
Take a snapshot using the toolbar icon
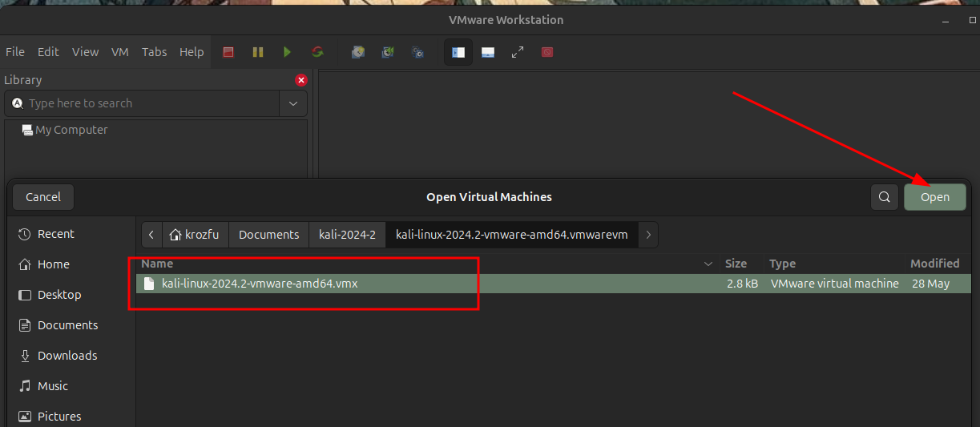click(x=358, y=52)
